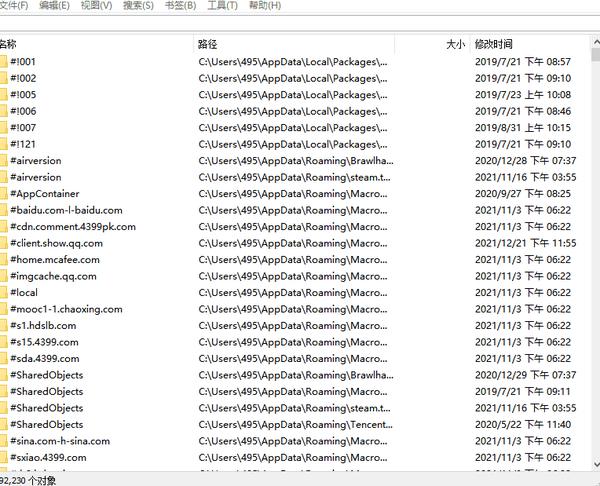The height and width of the screenshot is (486, 600).
Task: Click the date 2019/7/21 下午 08:57
Action: (523, 62)
